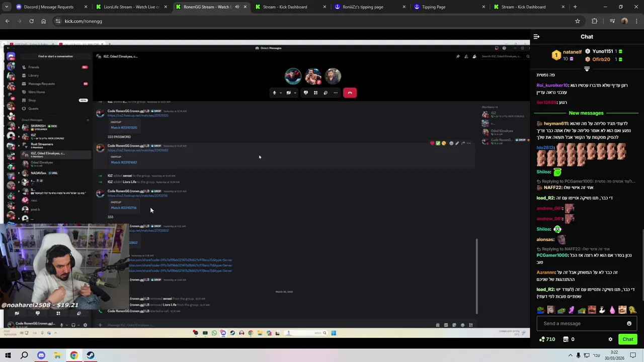
Task: Toggle microphone mute in Discord call
Action: [274, 93]
